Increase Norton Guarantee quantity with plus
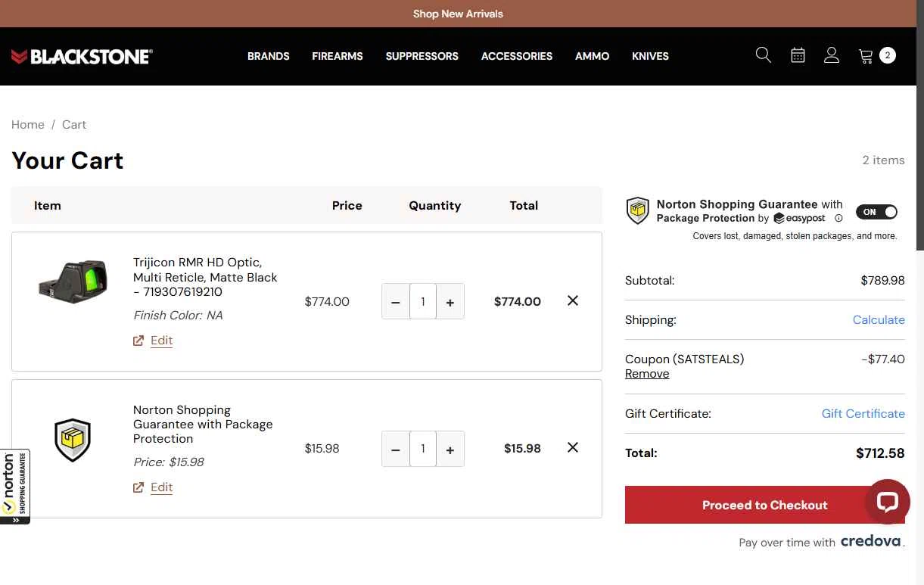The width and height of the screenshot is (924, 585). (450, 449)
